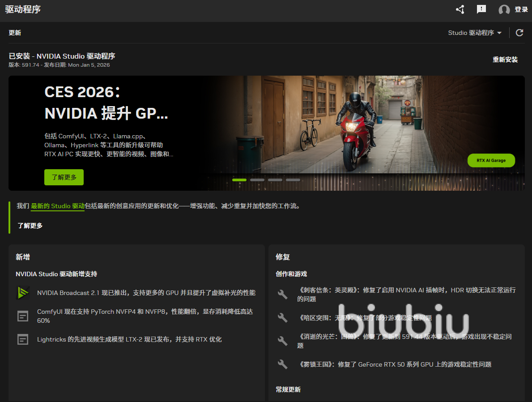This screenshot has height=402, width=532.
Task: Click wrench icon beside 刺客信条 fix
Action: tap(283, 294)
